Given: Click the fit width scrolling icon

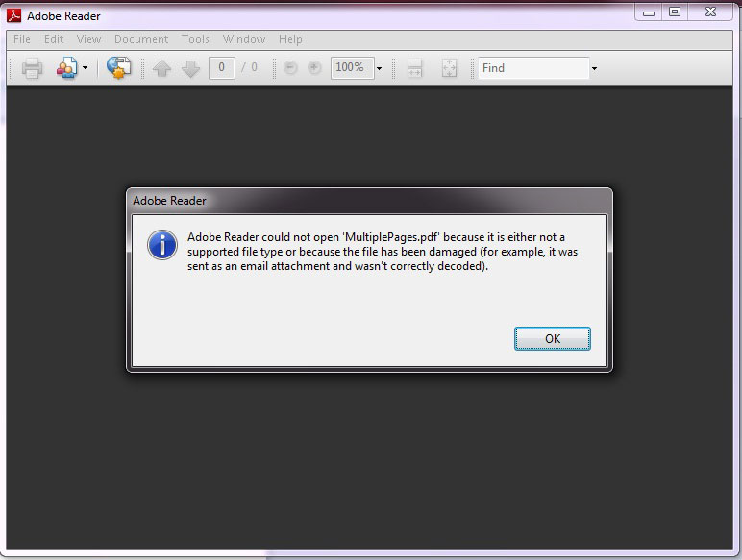Looking at the screenshot, I should point(415,68).
